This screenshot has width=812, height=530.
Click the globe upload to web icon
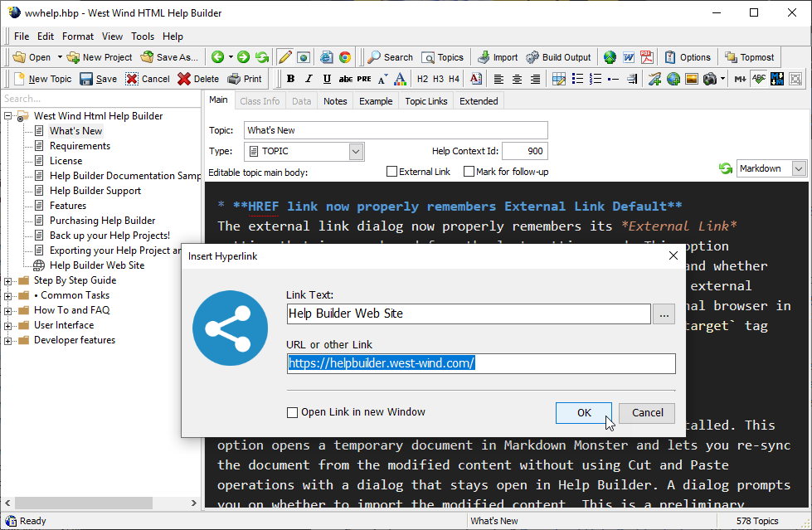pos(610,57)
